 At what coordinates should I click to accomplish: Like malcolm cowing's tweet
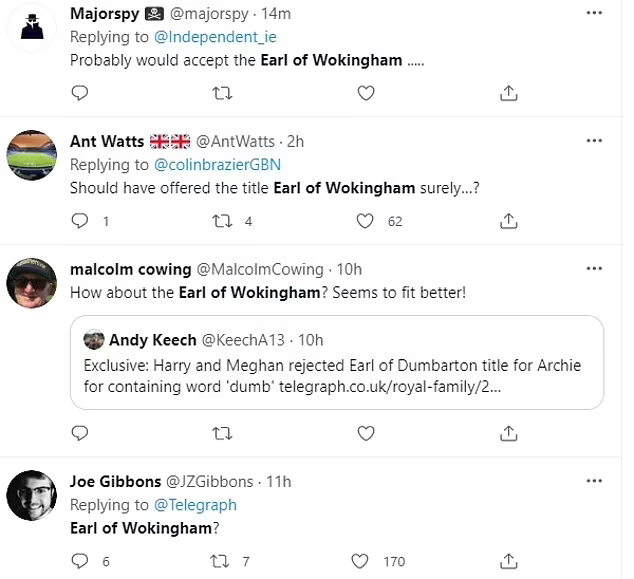tap(366, 434)
